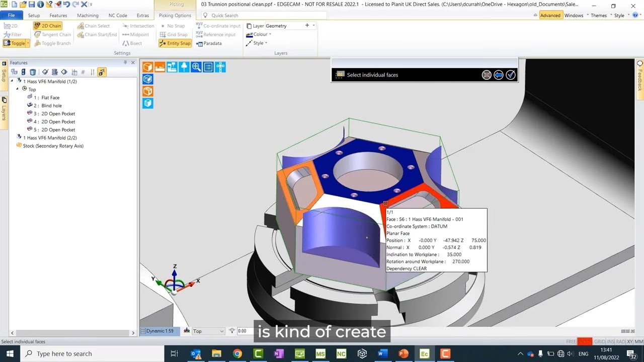Click the magnifier zoom icon in viewport toolbar
Image resolution: width=644 pixels, height=362 pixels.
point(196,67)
